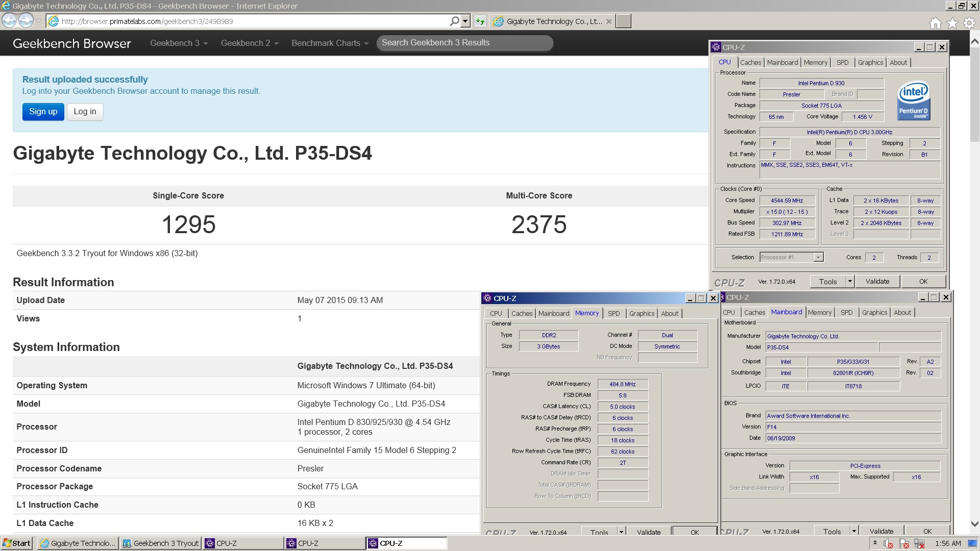Switch to Gigabyte Technolo... taskbar item

click(x=78, y=543)
